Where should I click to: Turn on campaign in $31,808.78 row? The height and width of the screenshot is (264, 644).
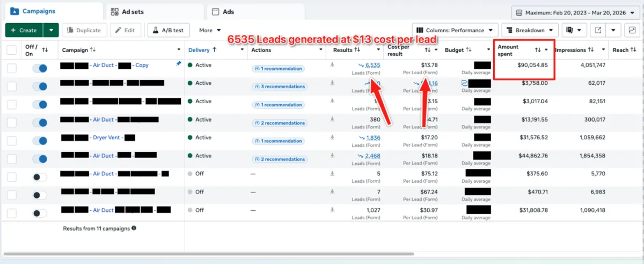pos(40,213)
